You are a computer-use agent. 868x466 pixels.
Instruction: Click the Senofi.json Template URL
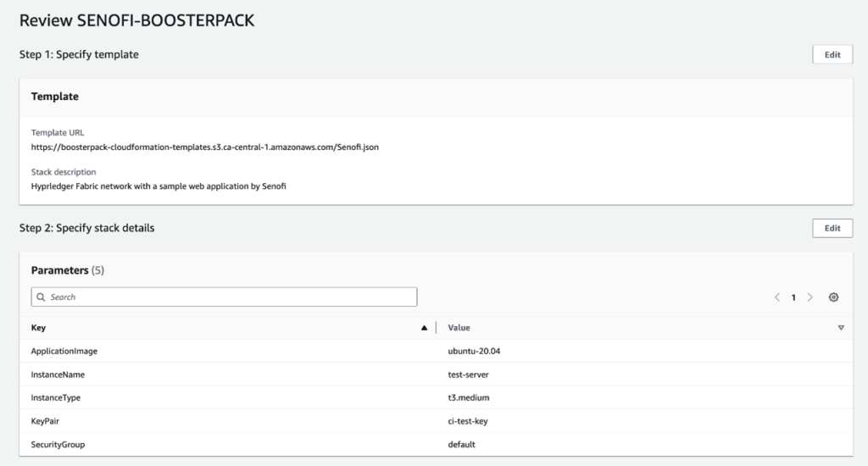pyautogui.click(x=204, y=147)
